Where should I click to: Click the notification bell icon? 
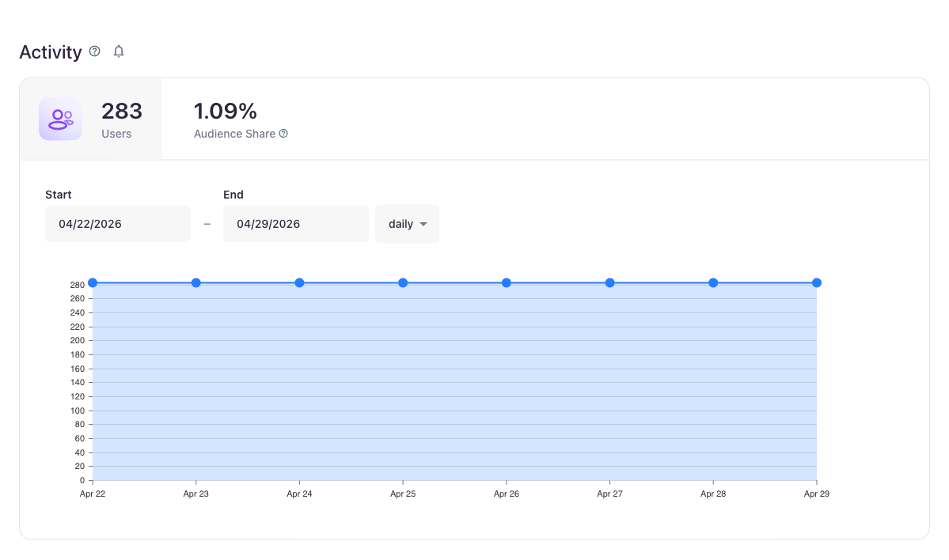click(x=118, y=51)
